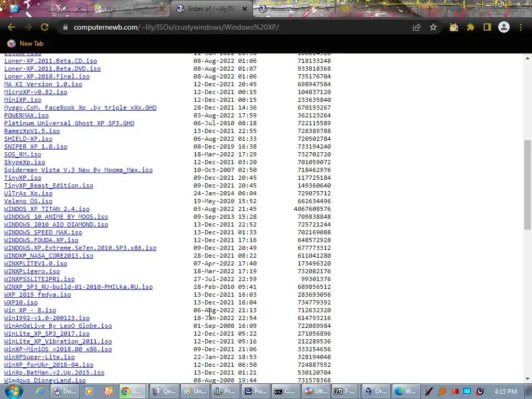The height and width of the screenshot is (399, 532).
Task: Open the red flag Action Center tray icon
Action: (x=455, y=392)
